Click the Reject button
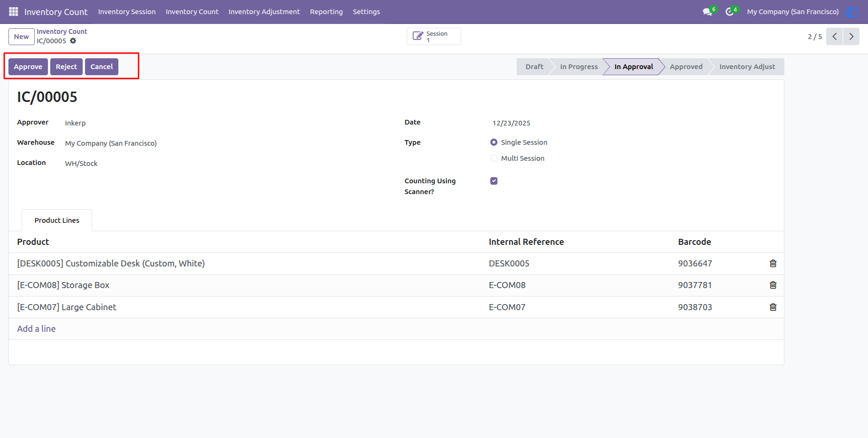868x438 pixels. click(66, 67)
